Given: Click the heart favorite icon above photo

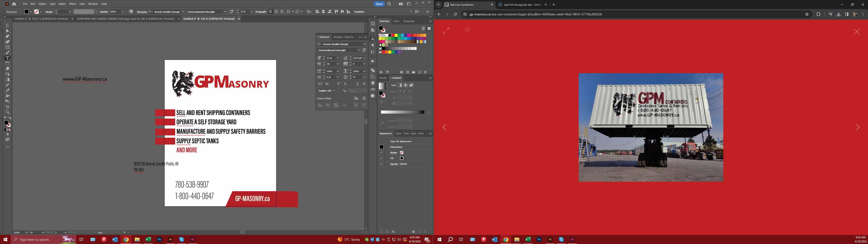Looking at the screenshot, I should (467, 30).
